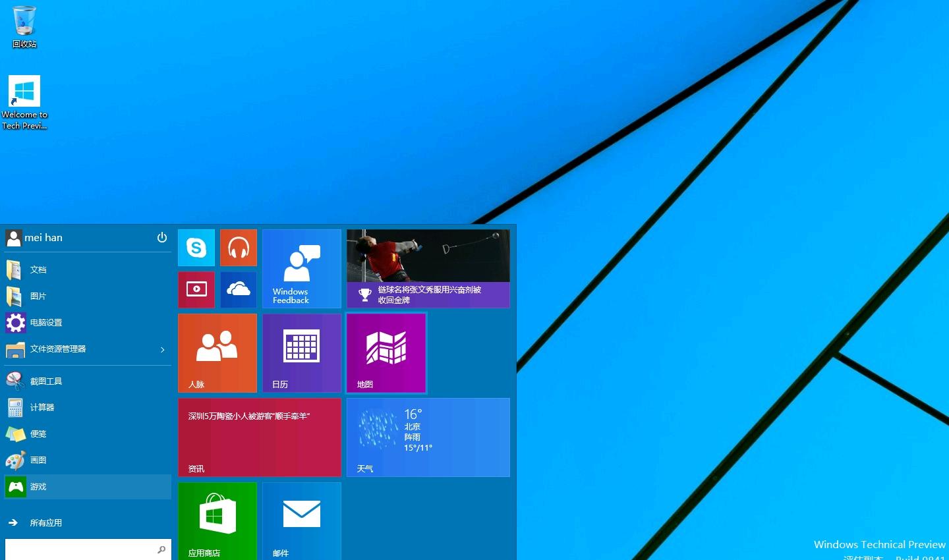Expand the 文件资源管理器 jump list arrow
This screenshot has width=949, height=560.
coord(163,349)
